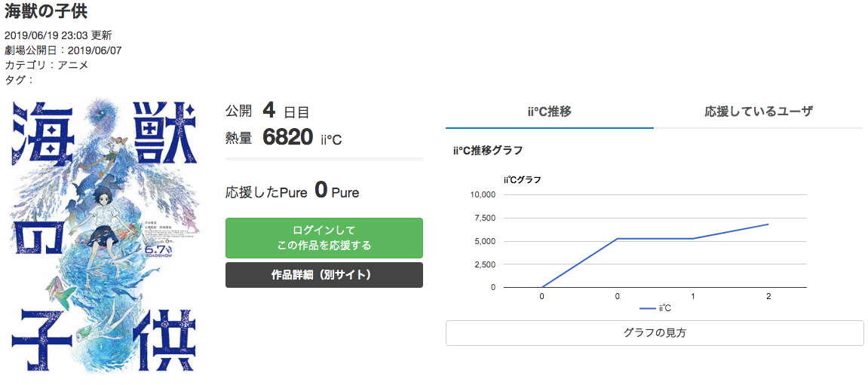
Task: Click the graph line end point
Action: tap(768, 224)
